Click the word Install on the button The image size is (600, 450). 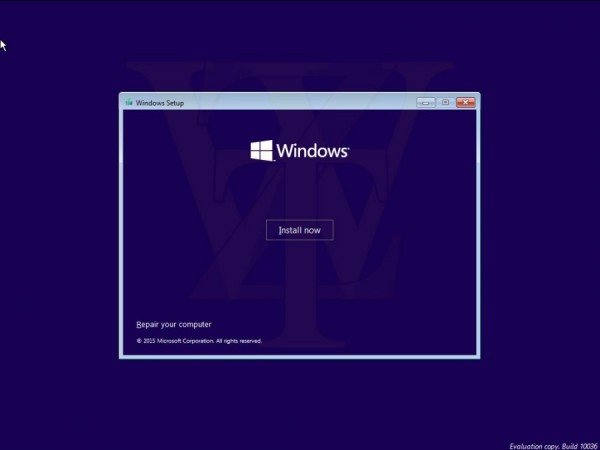click(288, 230)
